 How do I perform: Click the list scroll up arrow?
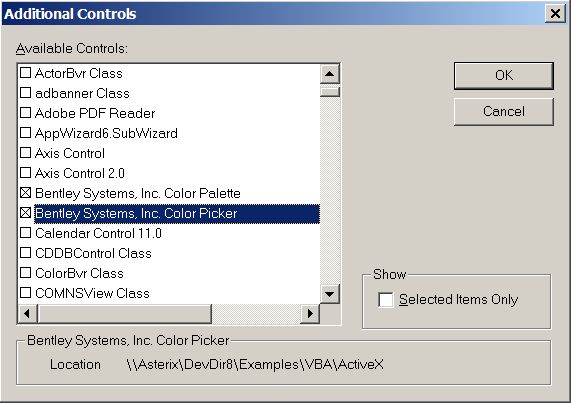tap(330, 74)
